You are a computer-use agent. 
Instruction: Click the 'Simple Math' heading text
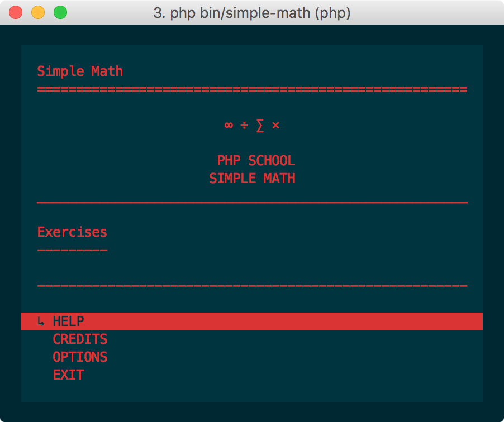pyautogui.click(x=80, y=71)
